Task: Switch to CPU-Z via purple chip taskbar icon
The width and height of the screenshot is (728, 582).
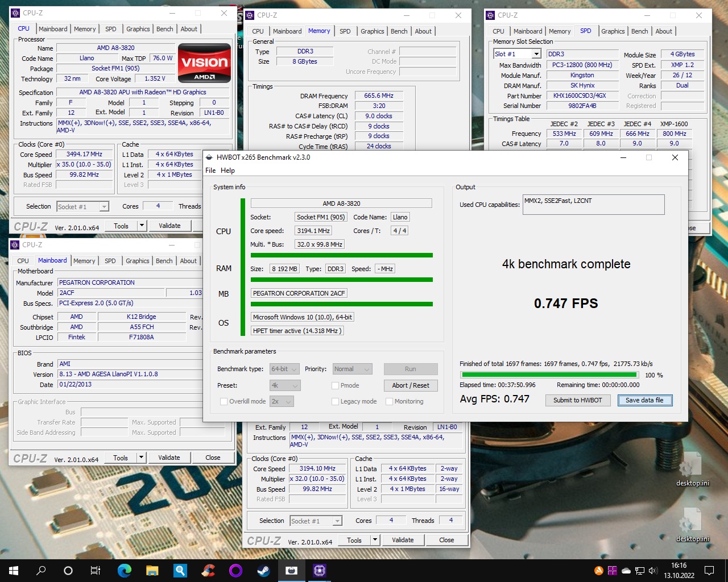Action: pos(319,571)
